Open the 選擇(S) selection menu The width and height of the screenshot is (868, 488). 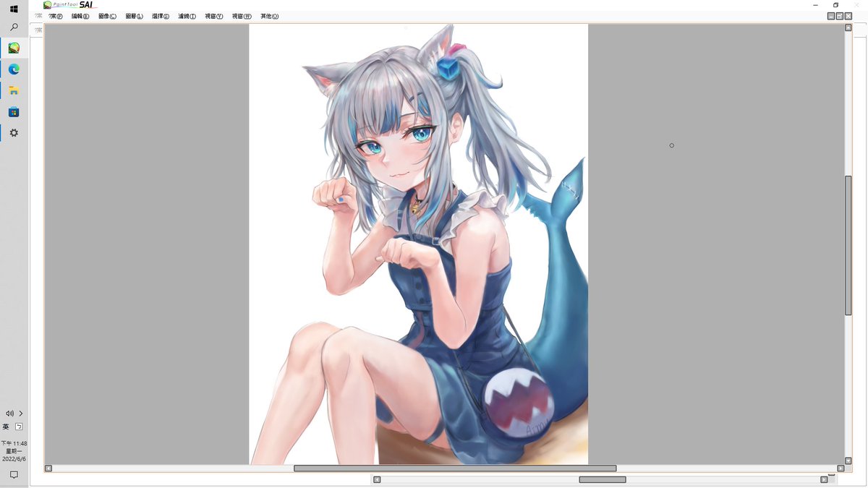coord(161,16)
